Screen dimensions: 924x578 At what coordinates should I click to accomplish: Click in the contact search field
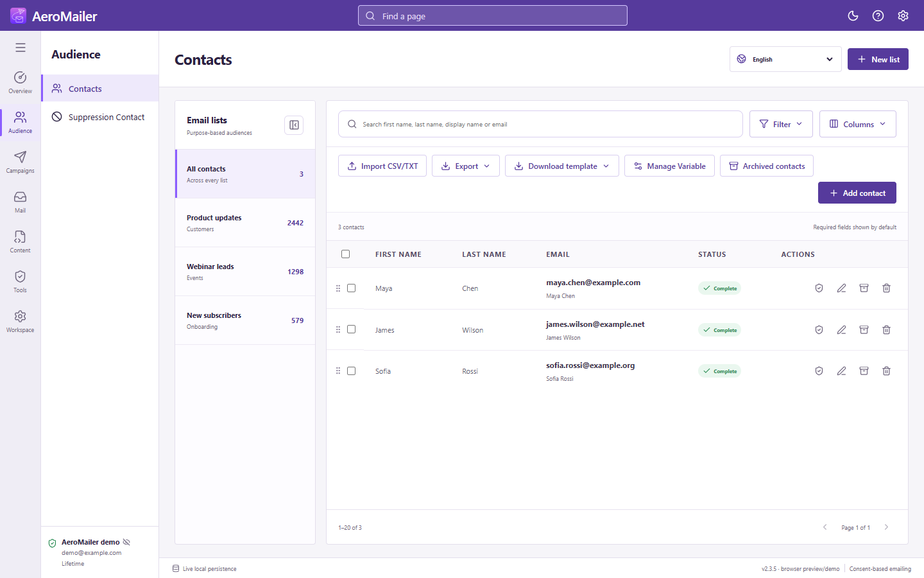coord(540,124)
